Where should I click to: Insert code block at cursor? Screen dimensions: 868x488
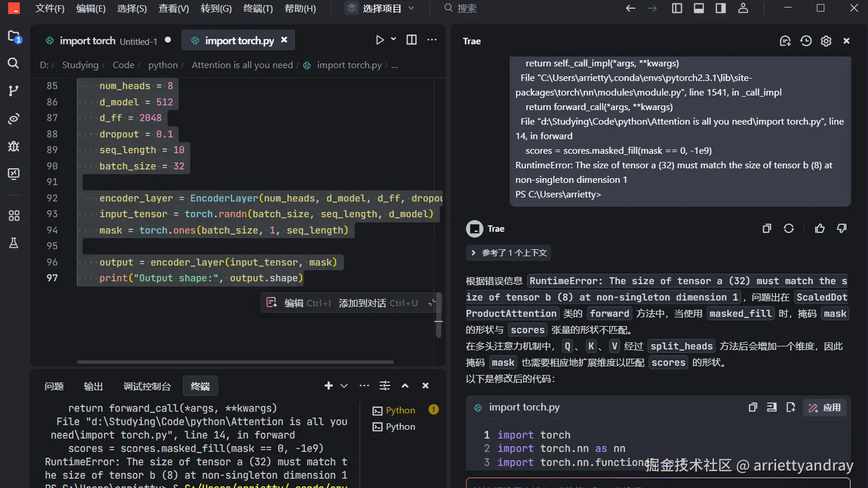(x=772, y=407)
